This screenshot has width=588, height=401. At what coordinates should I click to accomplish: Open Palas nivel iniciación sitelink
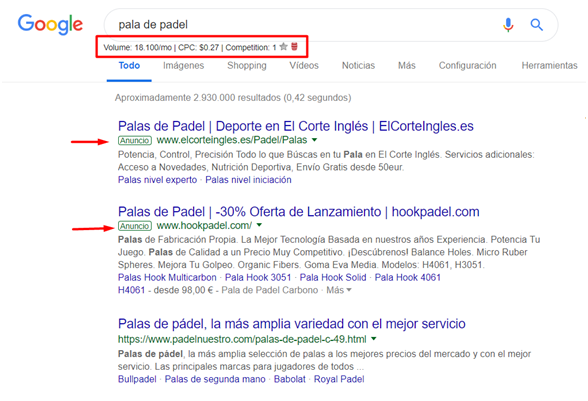(x=248, y=180)
